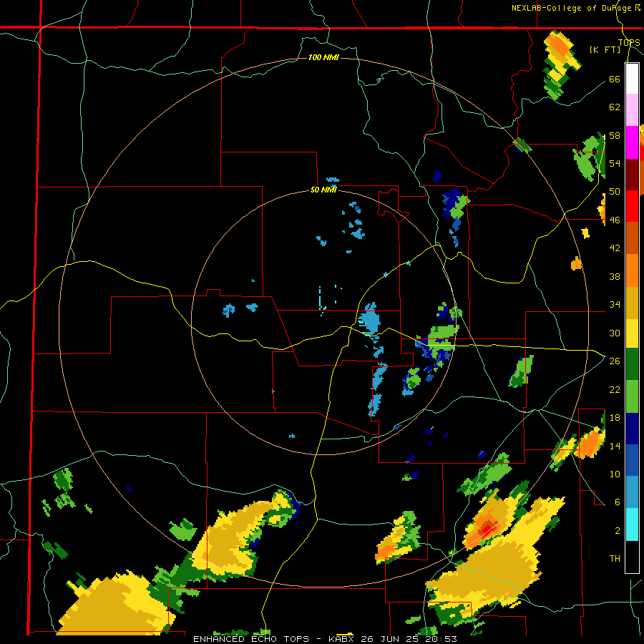
Task: Click the navy 18 kft color segment
Action: point(632,429)
